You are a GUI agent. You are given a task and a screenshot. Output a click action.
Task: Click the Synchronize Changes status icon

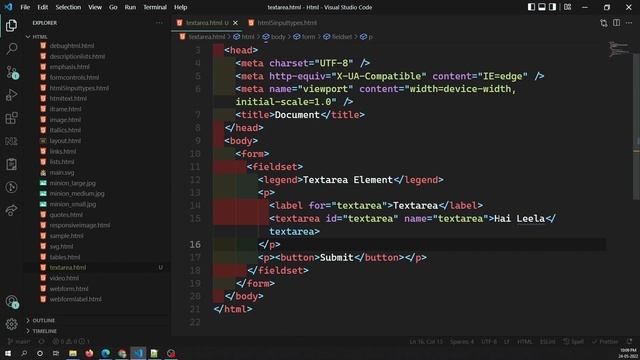[x=41, y=341]
